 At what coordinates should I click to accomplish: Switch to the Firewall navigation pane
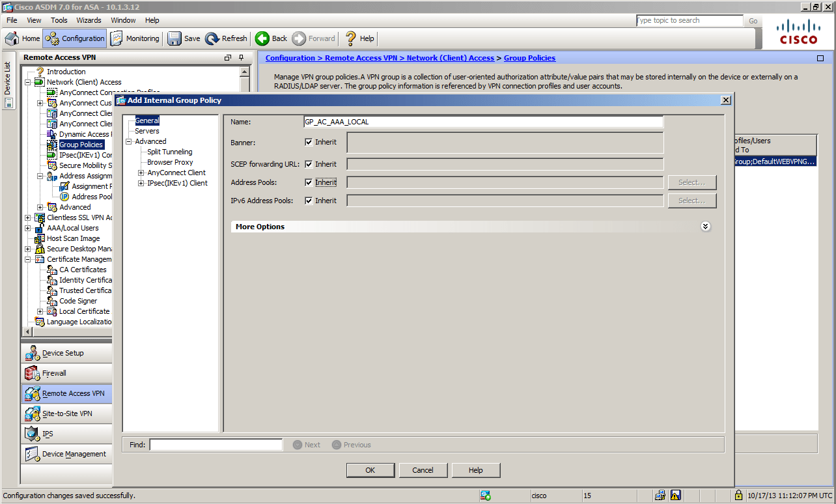point(66,373)
